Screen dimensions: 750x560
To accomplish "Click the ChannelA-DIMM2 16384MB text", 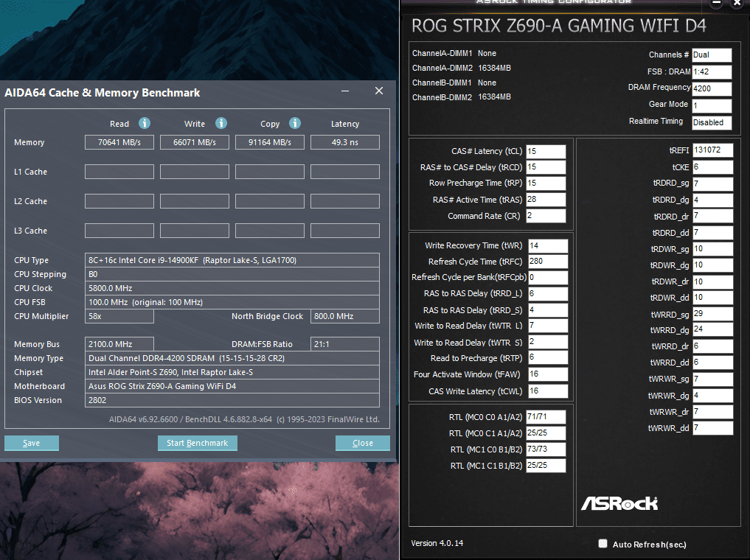I will point(462,68).
